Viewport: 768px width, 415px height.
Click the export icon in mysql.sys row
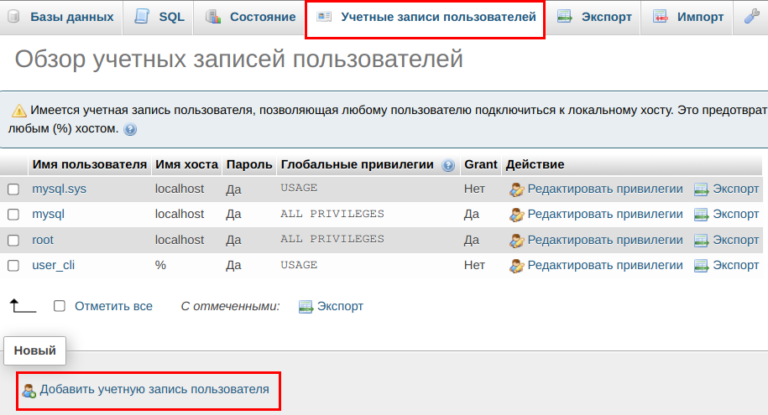coord(701,189)
